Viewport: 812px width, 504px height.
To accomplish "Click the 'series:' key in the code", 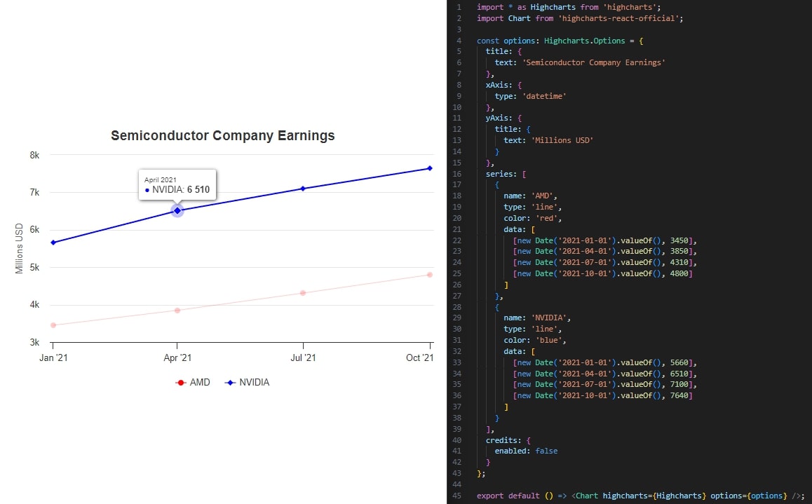I will pyautogui.click(x=501, y=174).
